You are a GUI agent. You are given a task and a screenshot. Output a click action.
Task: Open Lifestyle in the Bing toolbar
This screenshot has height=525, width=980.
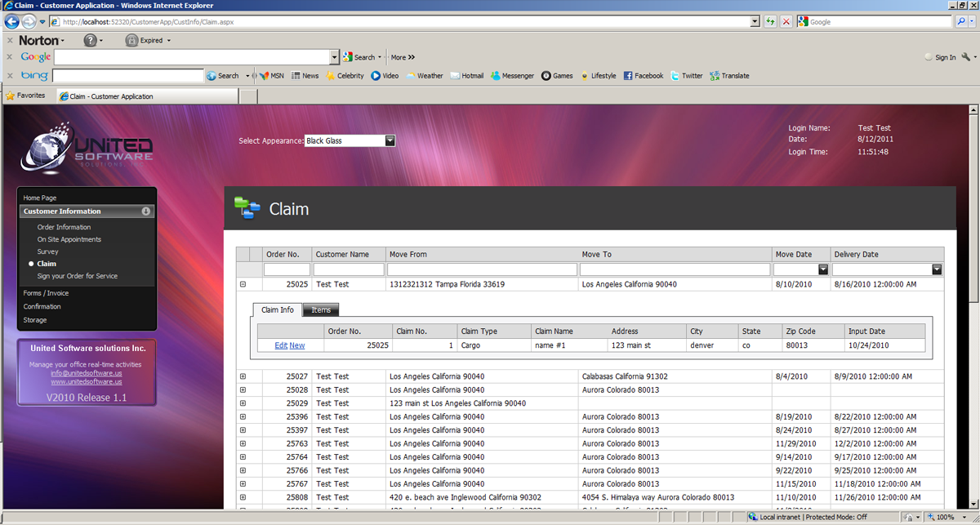click(598, 76)
